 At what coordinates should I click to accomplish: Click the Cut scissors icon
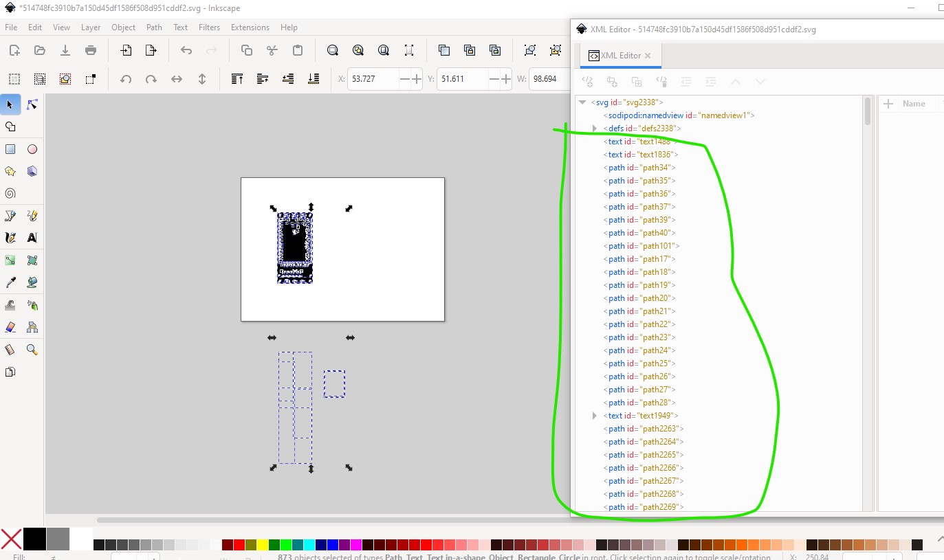pyautogui.click(x=272, y=50)
